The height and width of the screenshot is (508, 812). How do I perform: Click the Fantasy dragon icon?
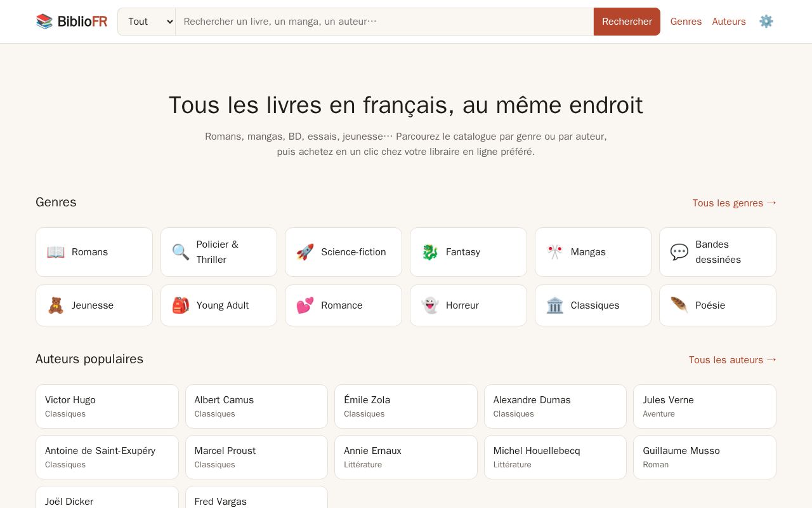coord(430,252)
